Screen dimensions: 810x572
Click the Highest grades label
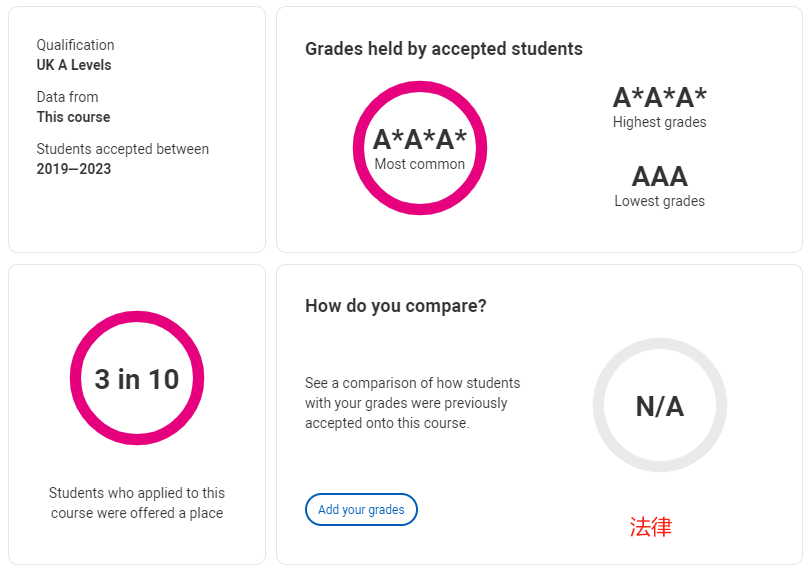click(x=660, y=122)
